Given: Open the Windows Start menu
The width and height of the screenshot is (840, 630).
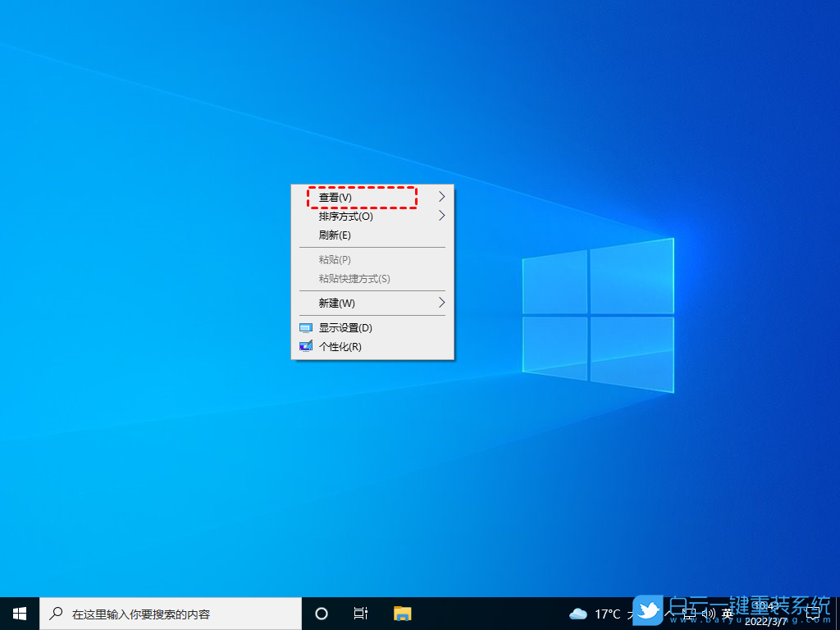Looking at the screenshot, I should click(17, 613).
